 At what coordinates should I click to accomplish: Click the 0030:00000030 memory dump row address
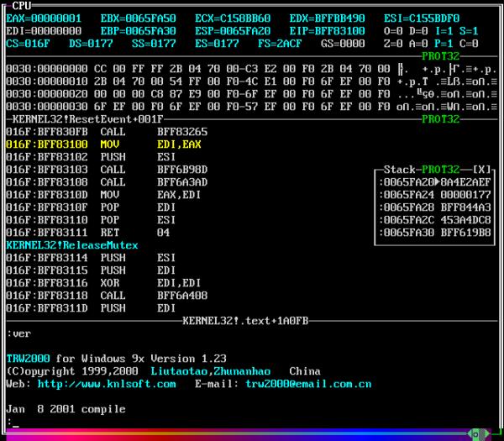tap(47, 107)
